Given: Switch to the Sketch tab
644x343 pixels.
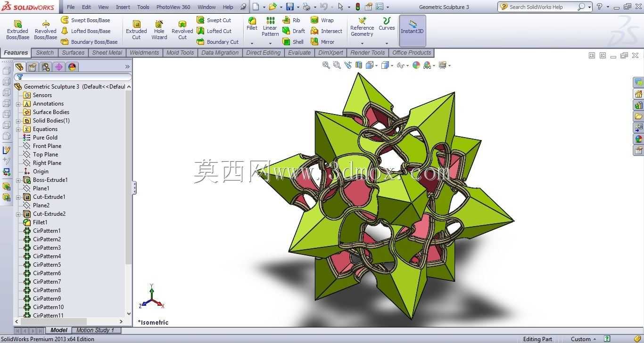Looking at the screenshot, I should 45,53.
